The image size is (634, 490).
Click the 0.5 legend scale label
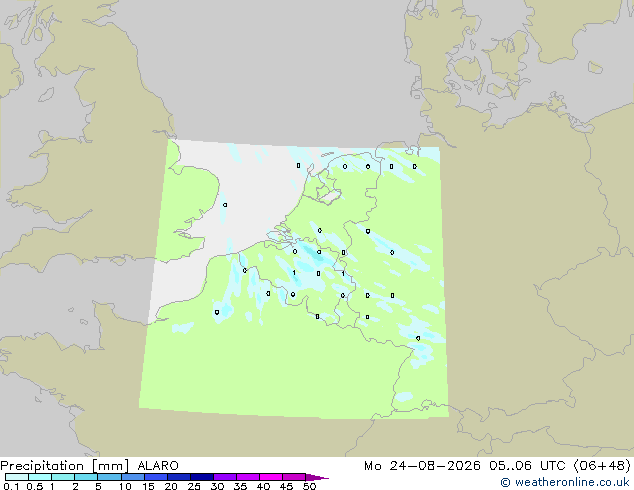[x=35, y=486]
